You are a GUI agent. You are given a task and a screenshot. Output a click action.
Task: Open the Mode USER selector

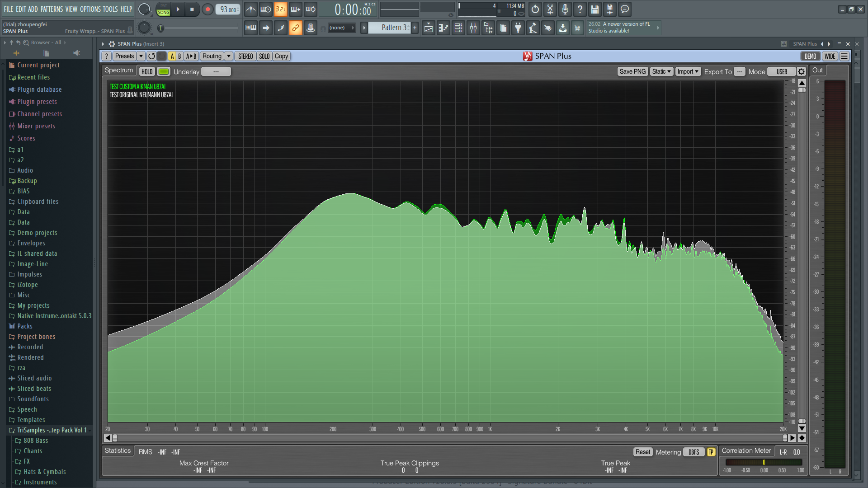pos(782,71)
